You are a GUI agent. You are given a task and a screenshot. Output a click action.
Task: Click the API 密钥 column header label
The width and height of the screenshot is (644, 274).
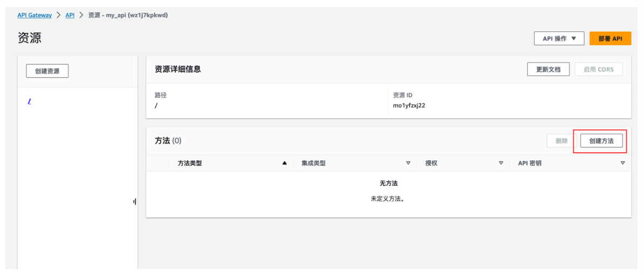pyautogui.click(x=530, y=163)
